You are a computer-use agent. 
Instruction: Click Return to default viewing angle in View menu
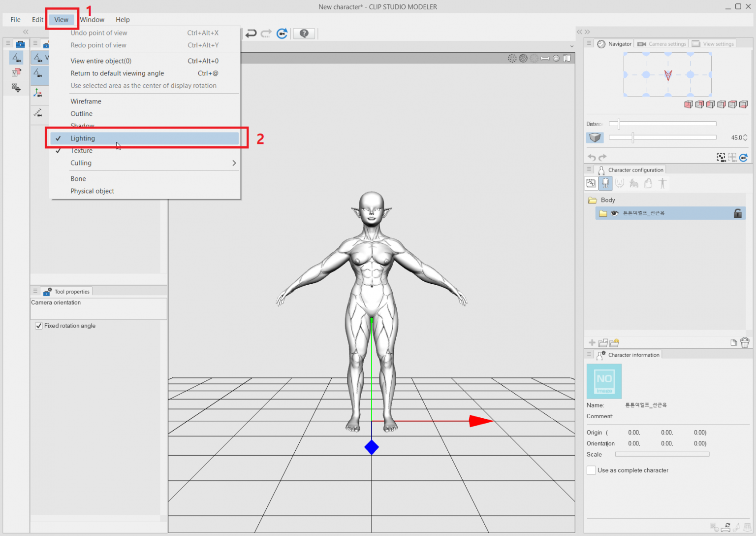click(x=117, y=73)
